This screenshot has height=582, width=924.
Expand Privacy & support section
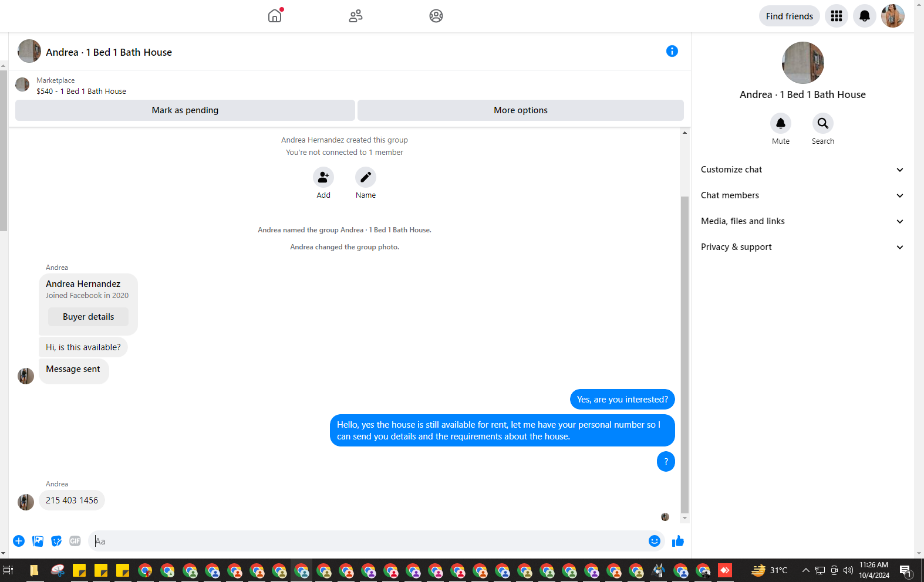(x=802, y=247)
